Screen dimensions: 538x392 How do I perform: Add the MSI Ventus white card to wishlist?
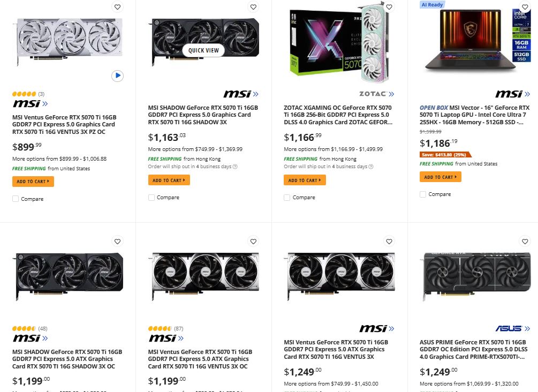[118, 7]
